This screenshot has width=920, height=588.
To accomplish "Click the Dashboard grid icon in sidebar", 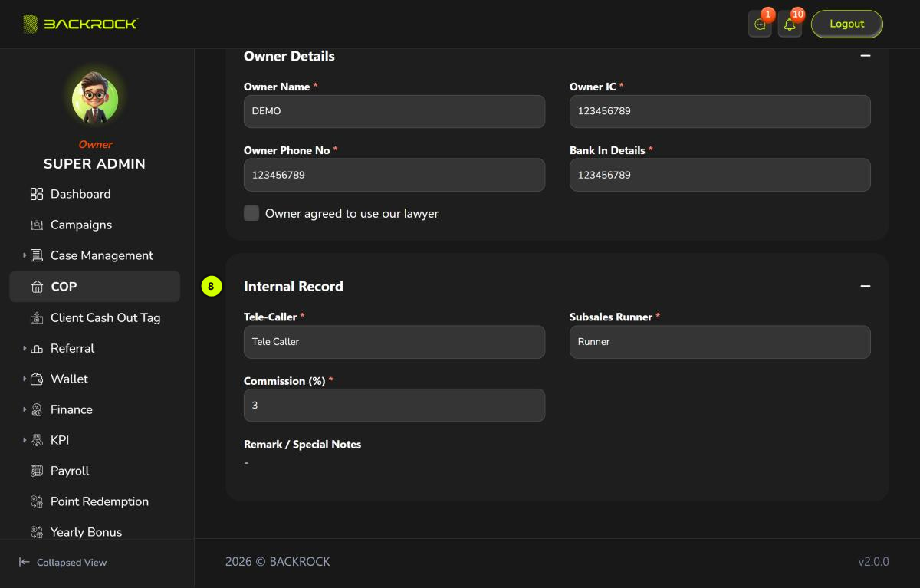I will (37, 194).
